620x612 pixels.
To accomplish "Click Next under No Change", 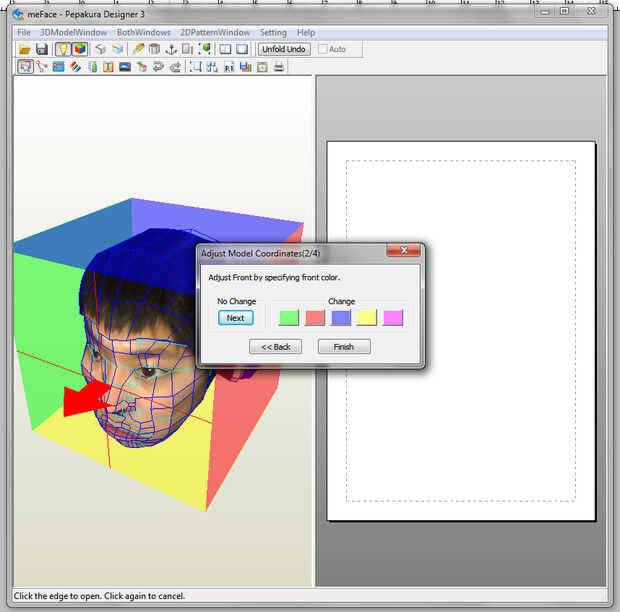I will (236, 318).
